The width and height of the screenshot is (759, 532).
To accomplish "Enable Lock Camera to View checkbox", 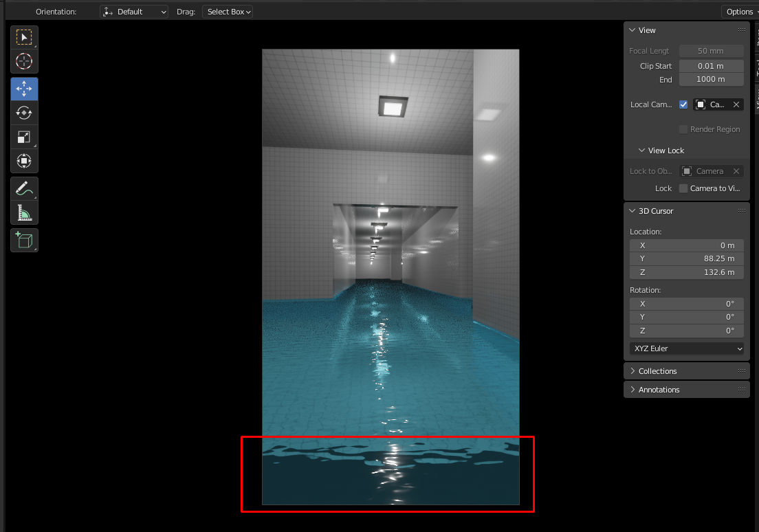I will (683, 188).
